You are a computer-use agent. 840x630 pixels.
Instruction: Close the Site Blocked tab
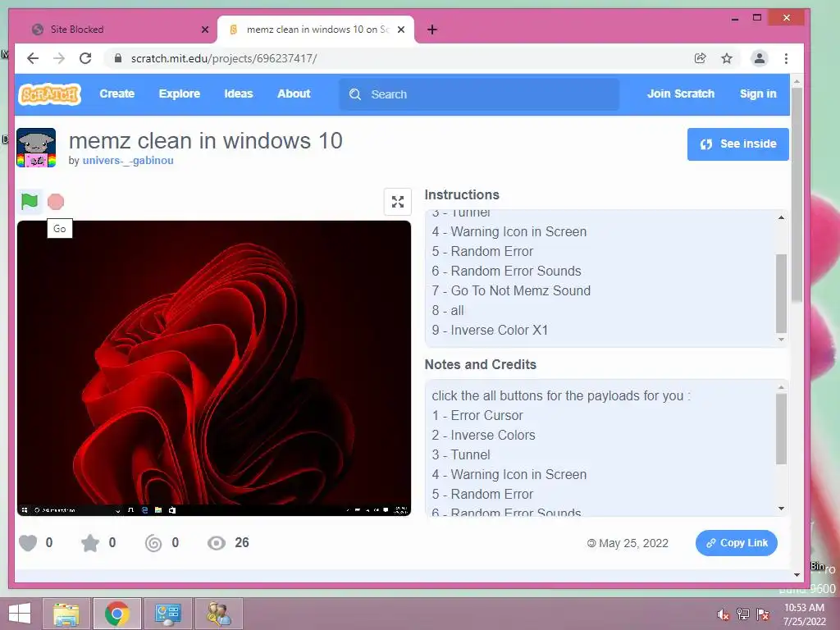point(204,30)
